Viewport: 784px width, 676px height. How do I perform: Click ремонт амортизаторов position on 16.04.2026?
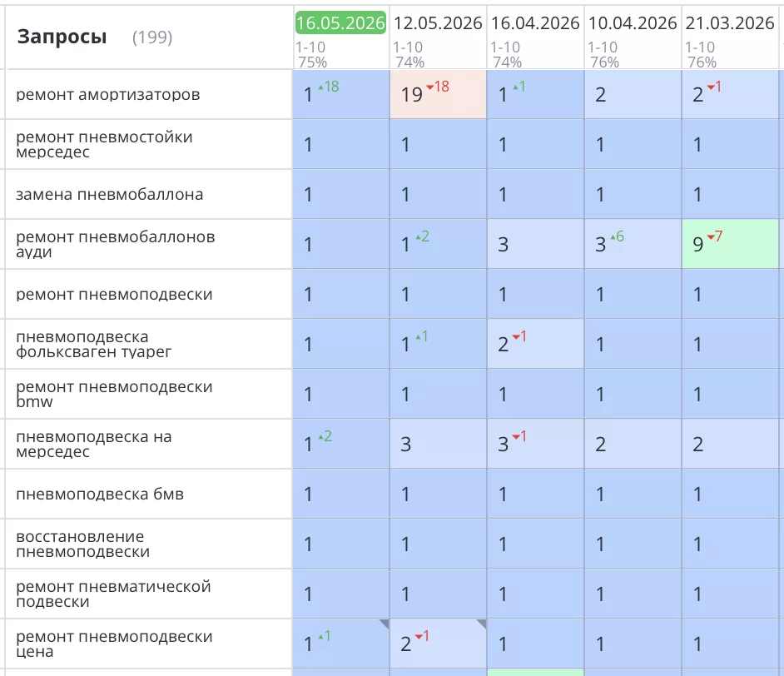click(535, 95)
